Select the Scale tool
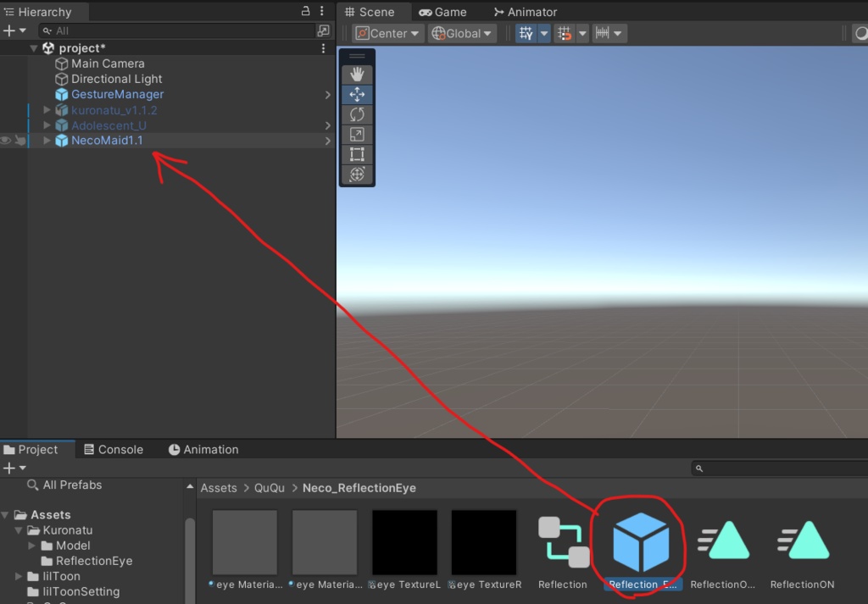The height and width of the screenshot is (604, 868). pyautogui.click(x=357, y=135)
